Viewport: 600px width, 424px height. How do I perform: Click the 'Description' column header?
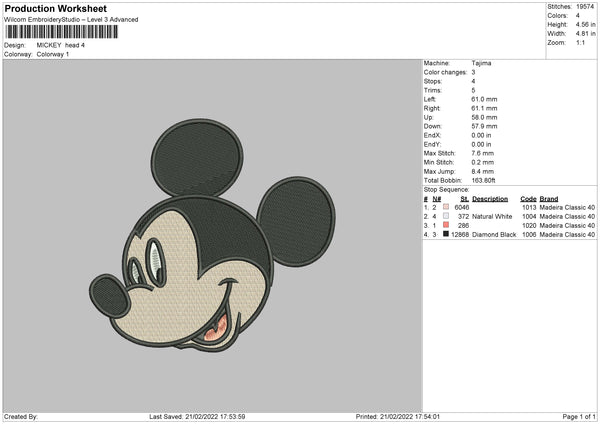[x=490, y=199]
